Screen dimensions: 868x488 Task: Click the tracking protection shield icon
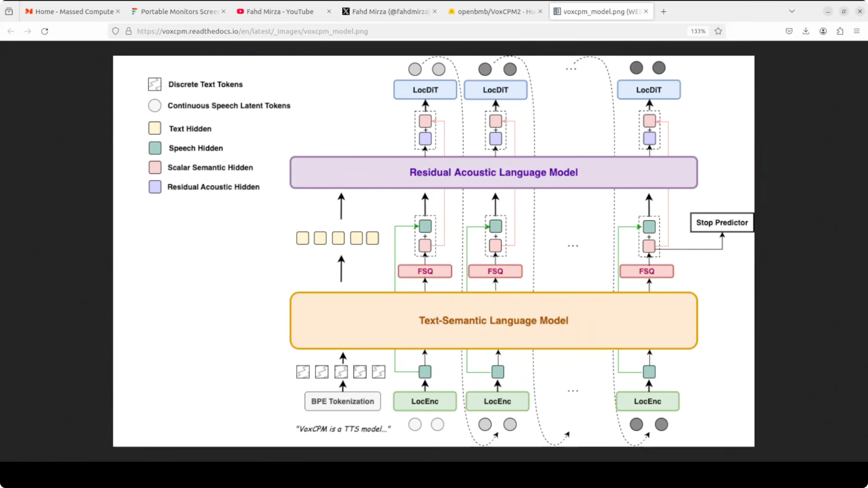pos(116,31)
